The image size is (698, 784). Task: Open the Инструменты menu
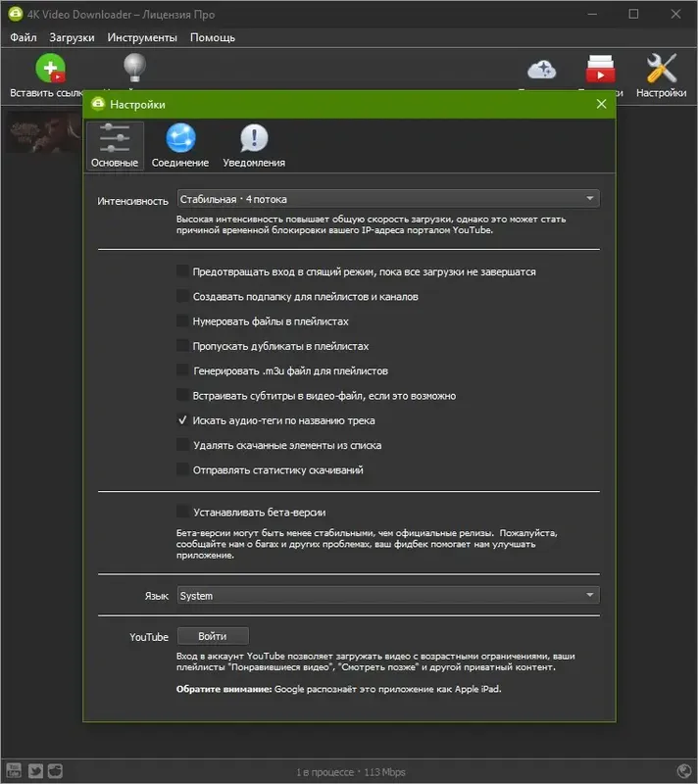tap(142, 37)
